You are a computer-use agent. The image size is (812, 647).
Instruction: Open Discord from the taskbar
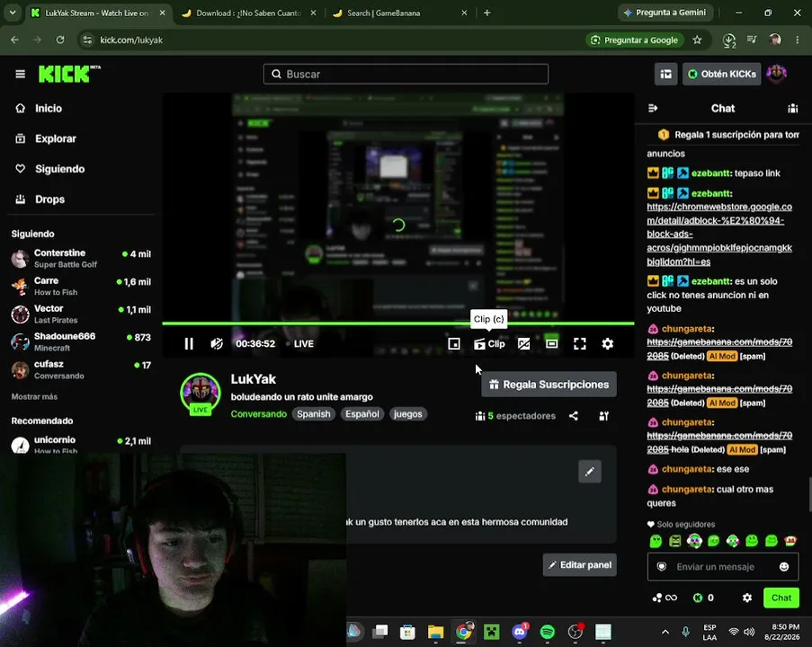click(520, 632)
